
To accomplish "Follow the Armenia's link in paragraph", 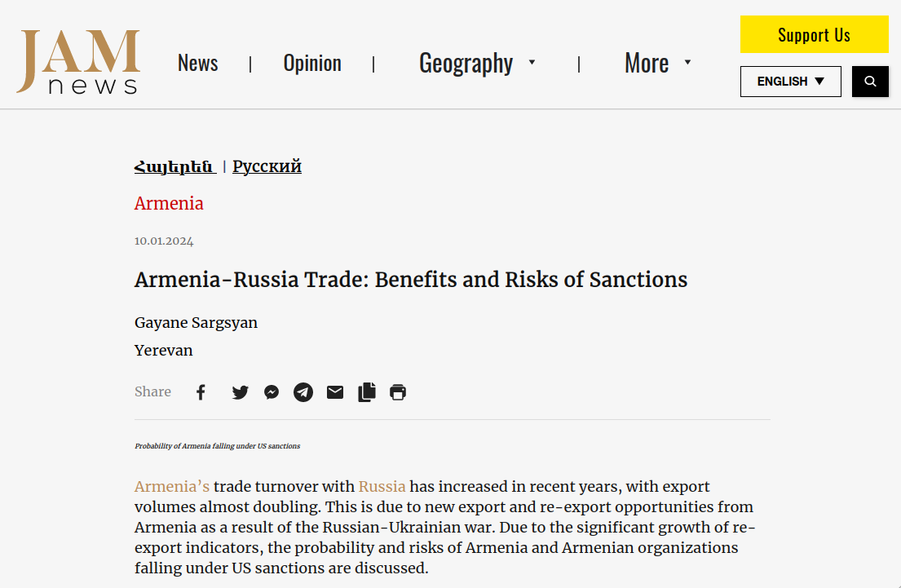I will [171, 487].
